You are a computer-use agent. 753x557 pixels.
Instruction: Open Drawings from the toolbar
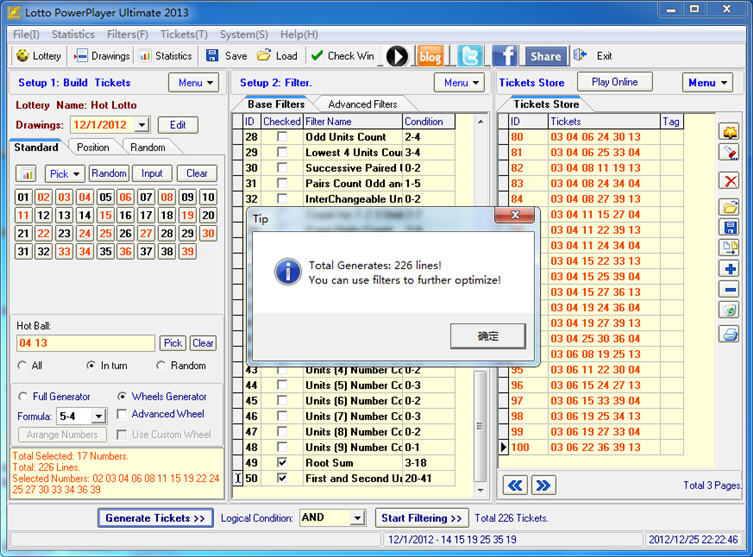tap(102, 56)
